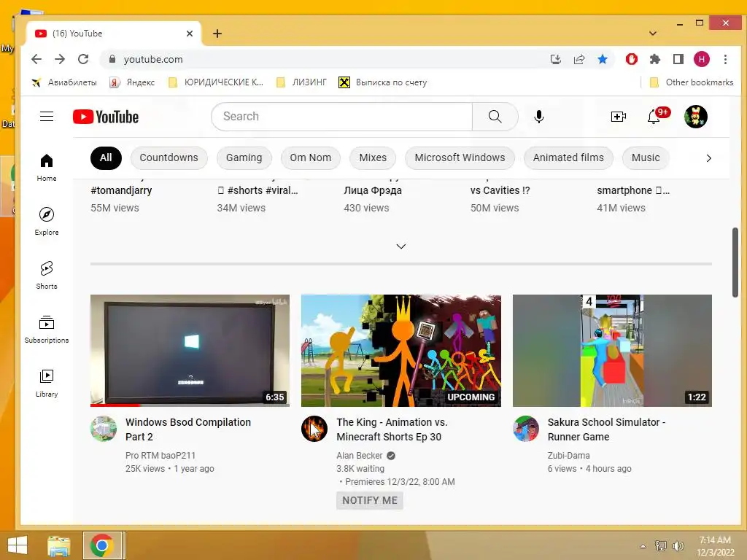The image size is (747, 560).
Task: Select the Animated films filter chip
Action: [568, 158]
